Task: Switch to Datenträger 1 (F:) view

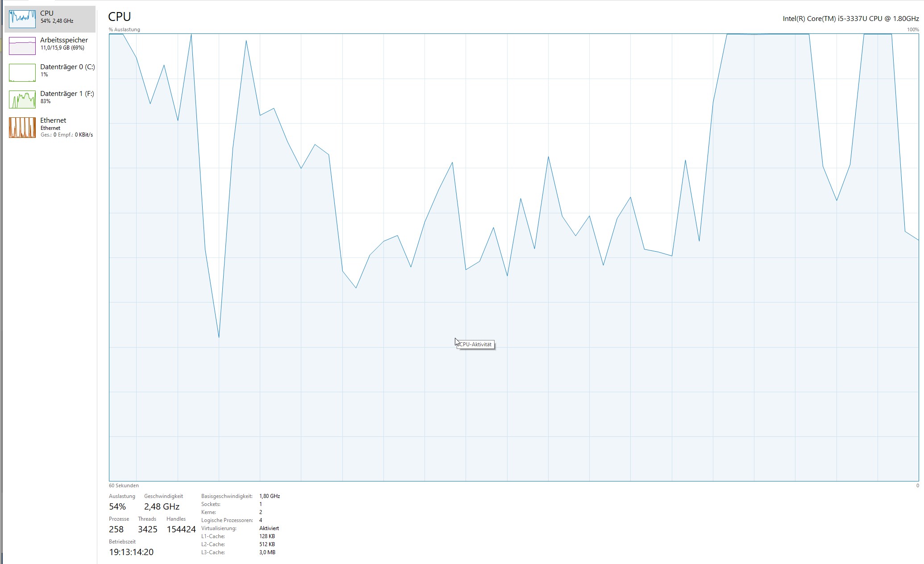Action: click(x=67, y=94)
